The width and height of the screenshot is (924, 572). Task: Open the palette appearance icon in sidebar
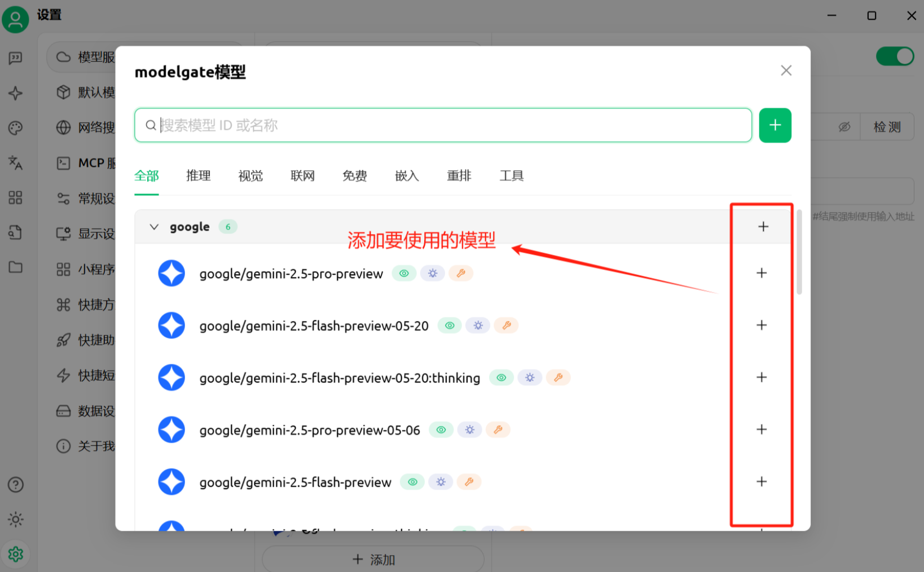tap(15, 128)
